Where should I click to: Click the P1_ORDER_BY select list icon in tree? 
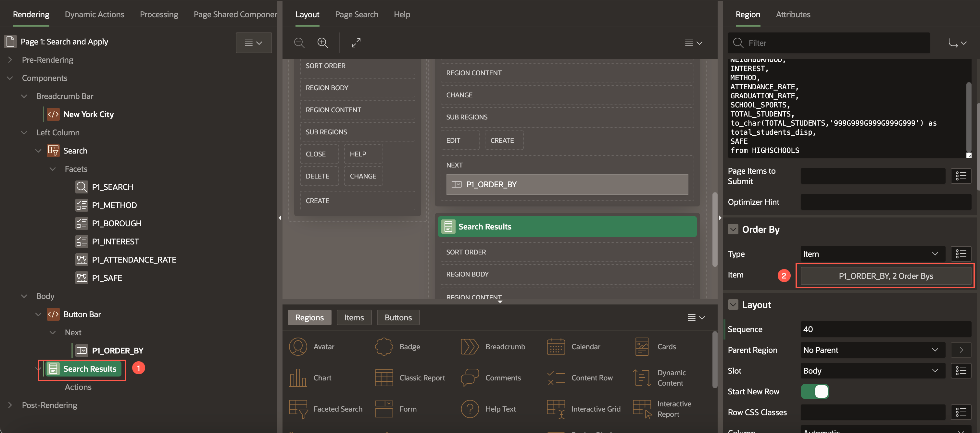[82, 351]
